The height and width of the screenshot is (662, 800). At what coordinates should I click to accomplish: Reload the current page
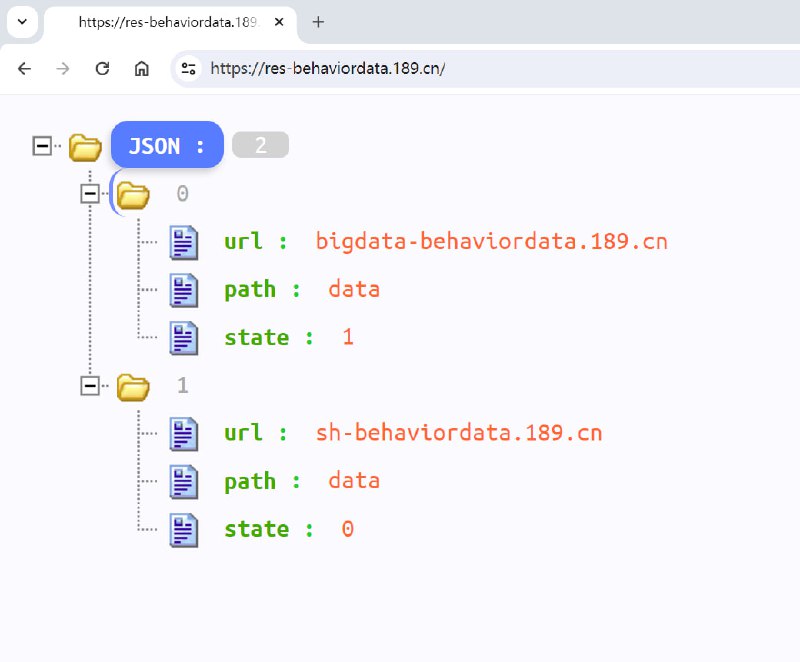pos(102,68)
